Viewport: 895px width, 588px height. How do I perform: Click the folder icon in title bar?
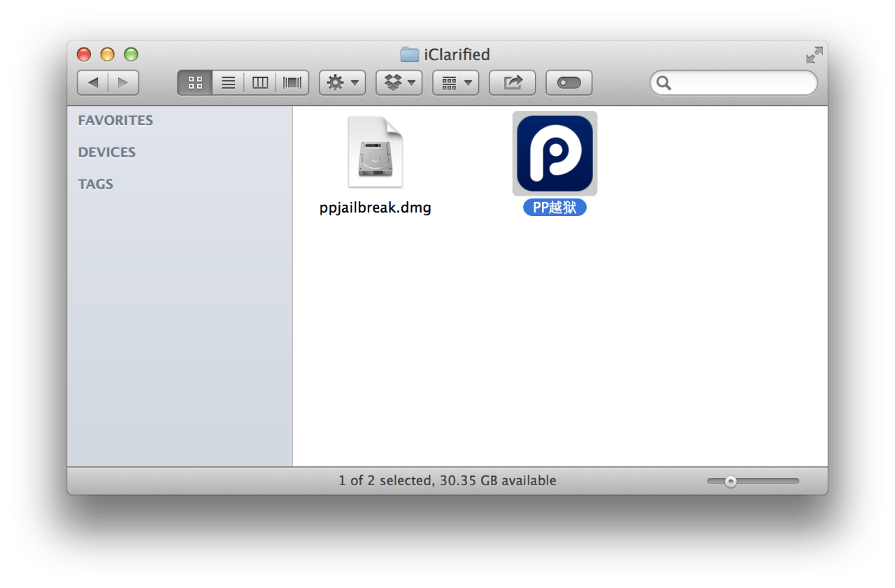[x=409, y=55]
